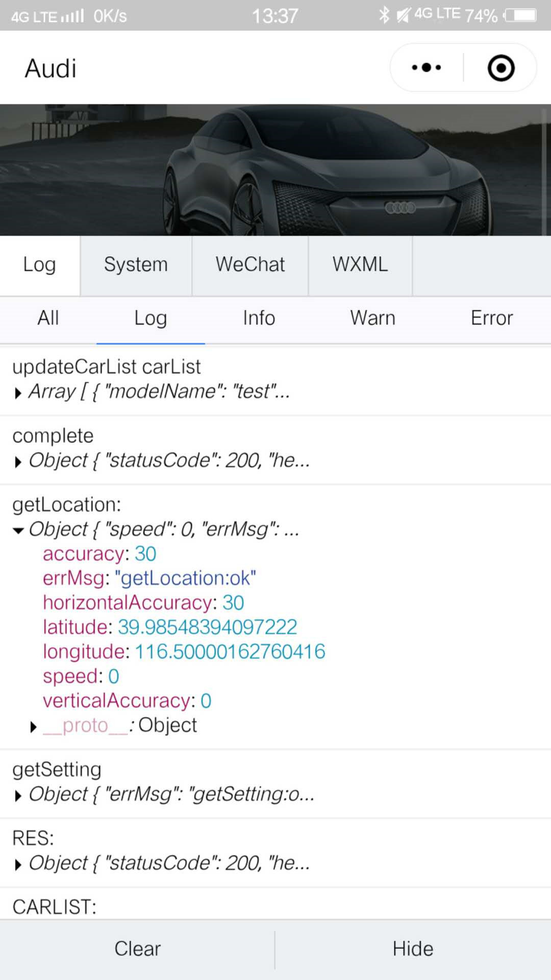The height and width of the screenshot is (980, 551).
Task: Switch to the System tab
Action: (x=136, y=265)
